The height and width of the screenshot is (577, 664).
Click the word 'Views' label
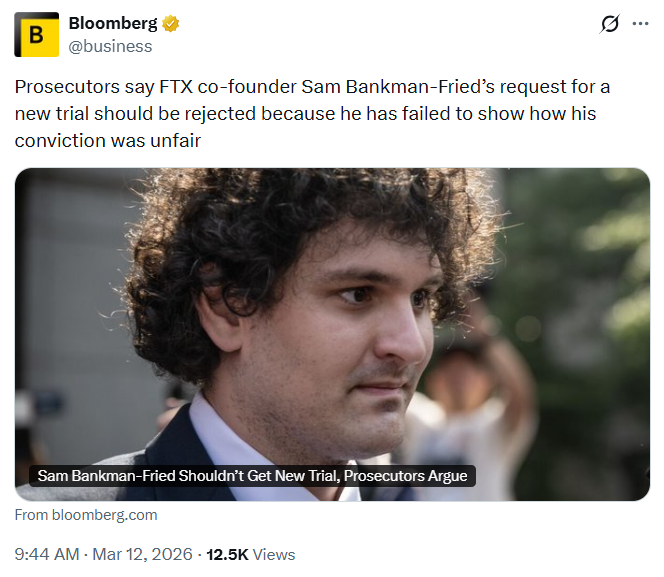click(274, 554)
